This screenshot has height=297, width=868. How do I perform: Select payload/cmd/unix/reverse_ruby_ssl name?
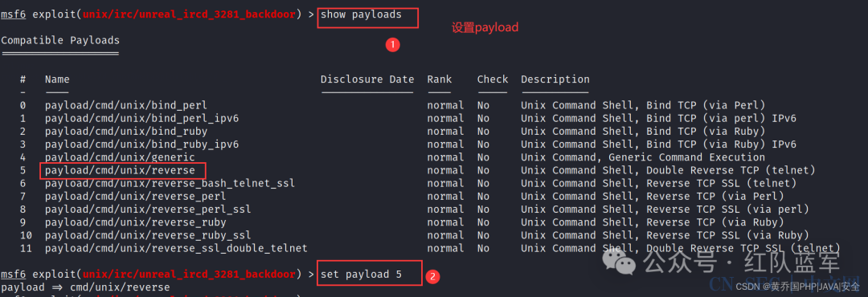tap(148, 235)
